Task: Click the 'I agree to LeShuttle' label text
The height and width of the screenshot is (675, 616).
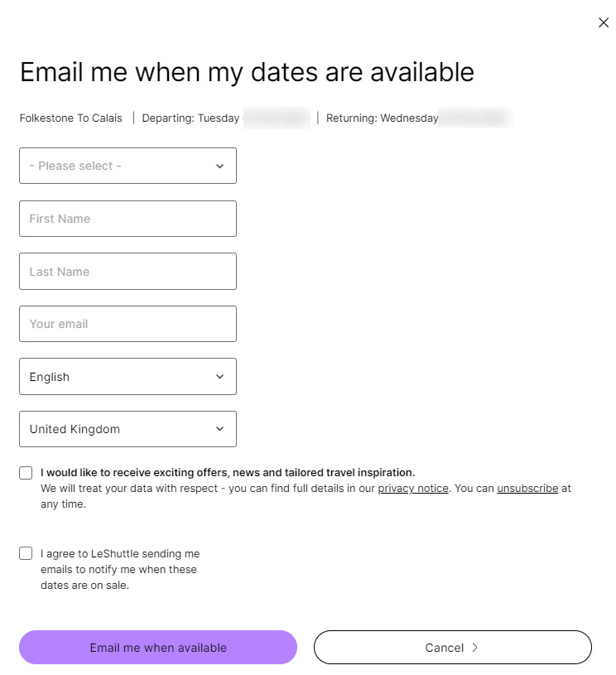Action: (120, 569)
